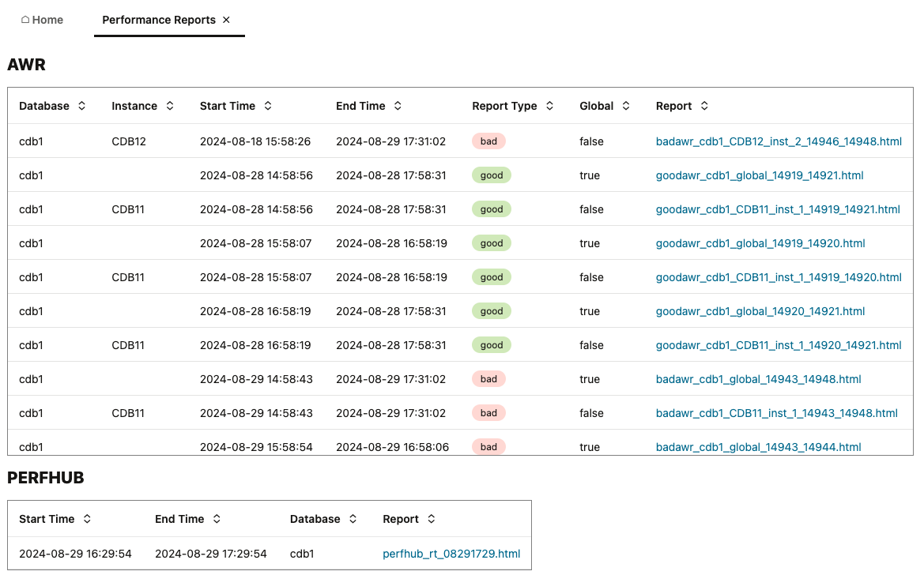The height and width of the screenshot is (575, 924).
Task: Open badawr_cdb1_global_14943_14948.html report
Action: (x=758, y=379)
